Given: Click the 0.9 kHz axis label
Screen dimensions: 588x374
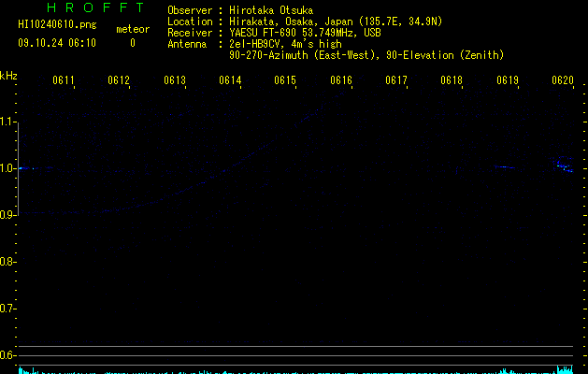Looking at the screenshot, I should point(8,215).
